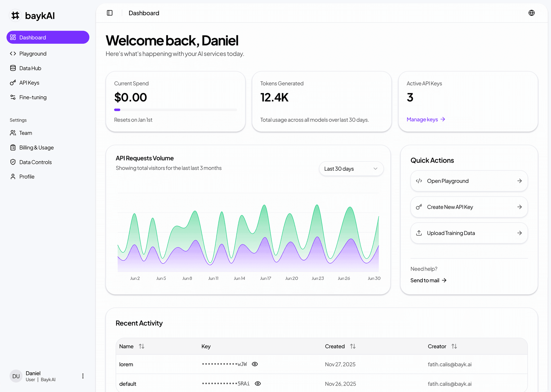Sort by Created column arrows
Viewport: 551px width, 392px height.
pos(353,346)
